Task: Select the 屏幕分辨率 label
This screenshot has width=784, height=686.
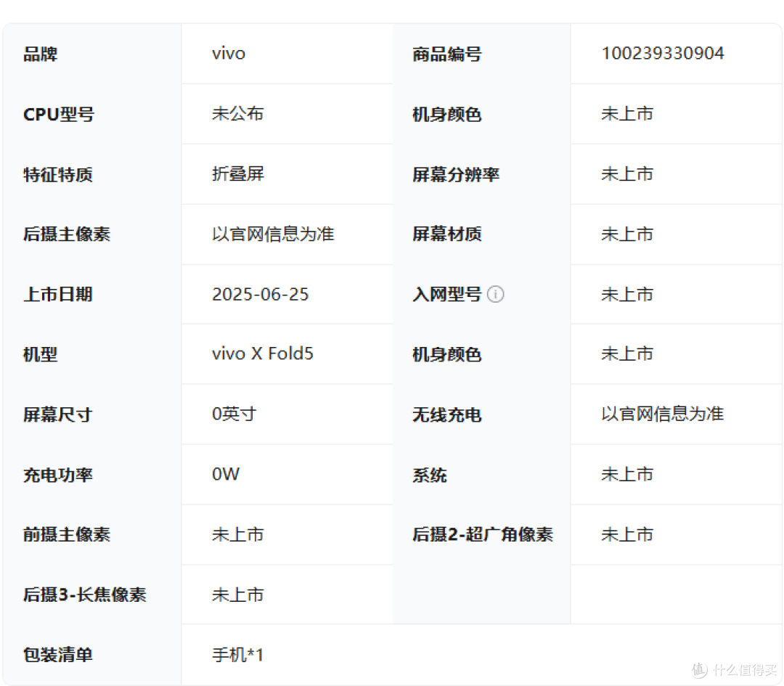Action: pos(455,174)
